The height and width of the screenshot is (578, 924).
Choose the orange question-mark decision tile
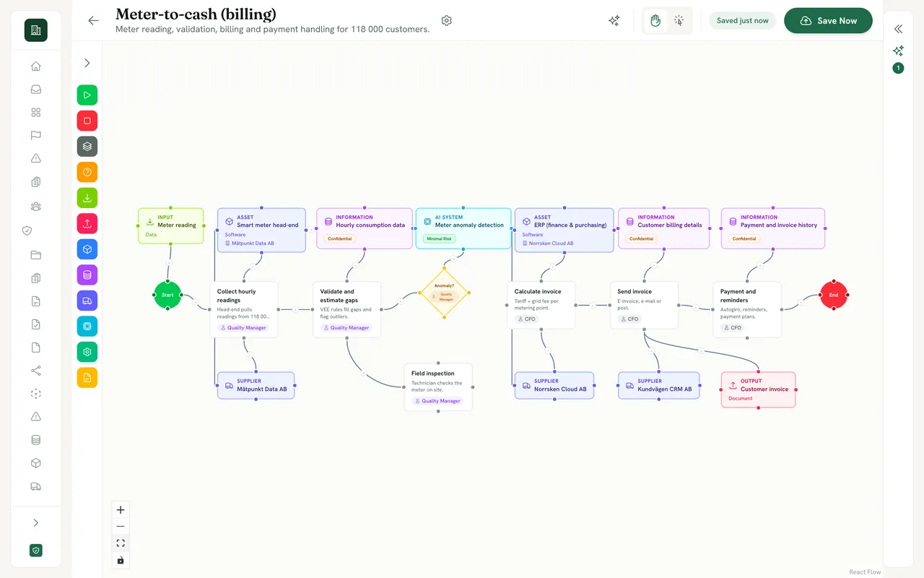point(87,172)
